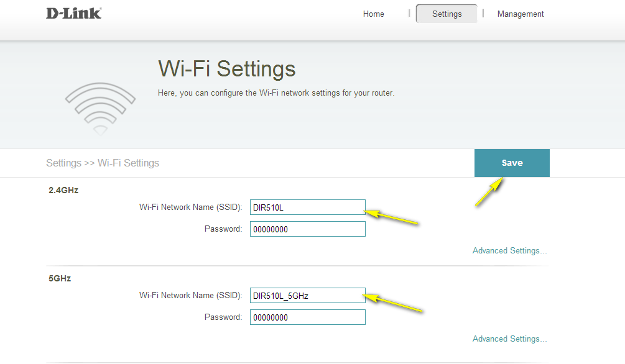Click the 2.4GHz password field
The image size is (625, 364).
tap(307, 229)
